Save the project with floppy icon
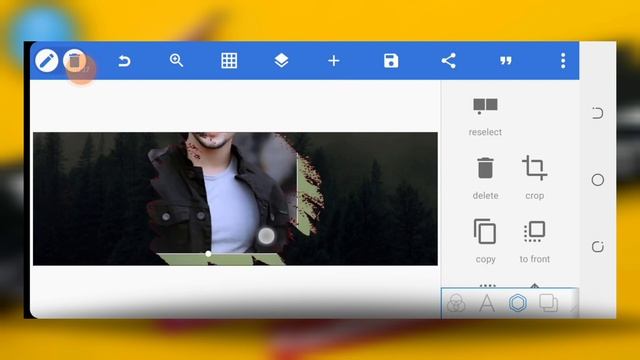The height and width of the screenshot is (360, 640). (391, 61)
